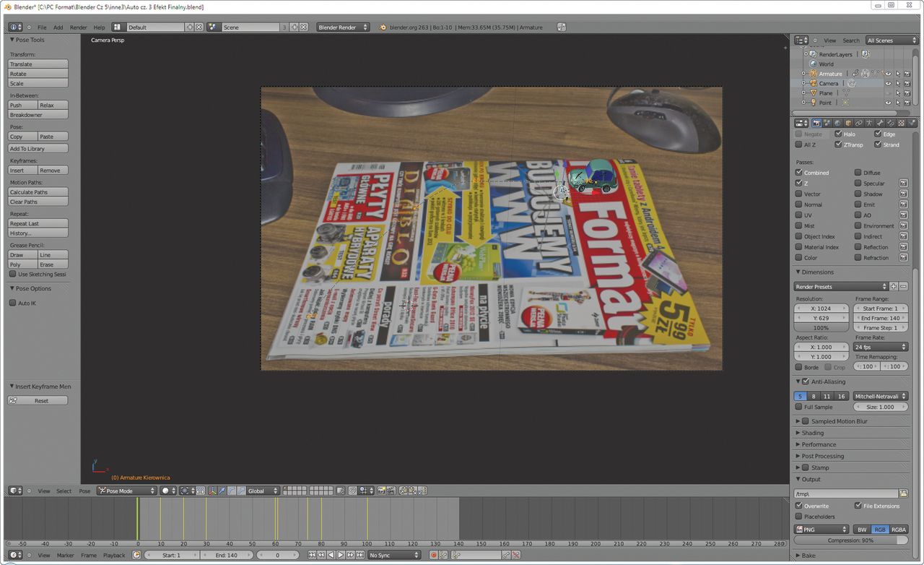Open the 24 fps frame rate dropdown
The height and width of the screenshot is (565, 924).
[x=881, y=347]
